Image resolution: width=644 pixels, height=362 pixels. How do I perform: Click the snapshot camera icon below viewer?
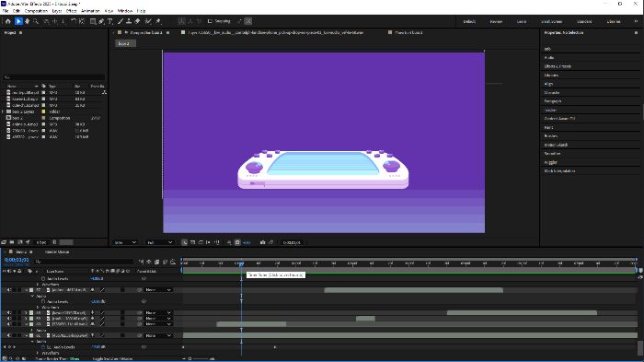tap(262, 242)
